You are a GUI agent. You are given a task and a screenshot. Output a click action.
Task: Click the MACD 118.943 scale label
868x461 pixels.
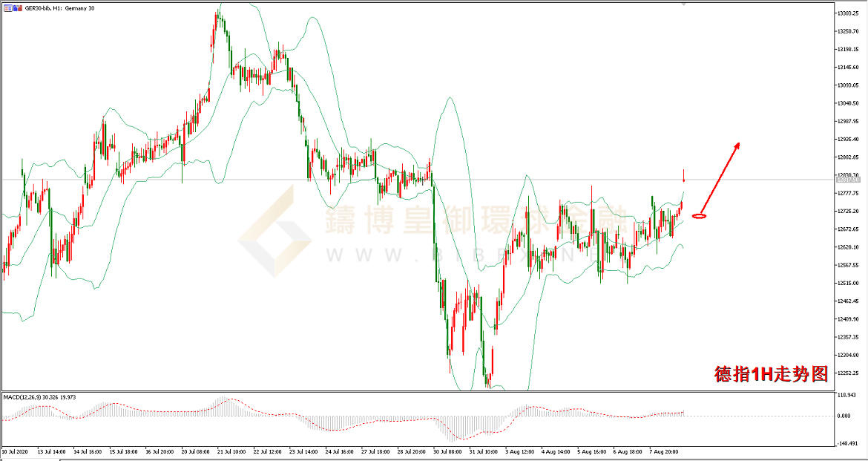846,396
